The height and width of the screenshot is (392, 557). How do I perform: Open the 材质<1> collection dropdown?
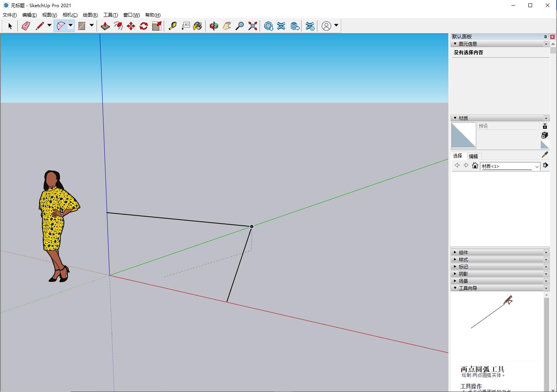[x=511, y=166]
